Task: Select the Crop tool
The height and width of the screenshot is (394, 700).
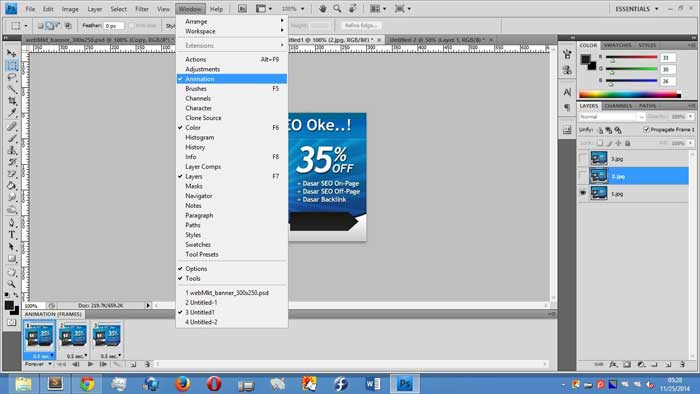Action: pos(12,101)
